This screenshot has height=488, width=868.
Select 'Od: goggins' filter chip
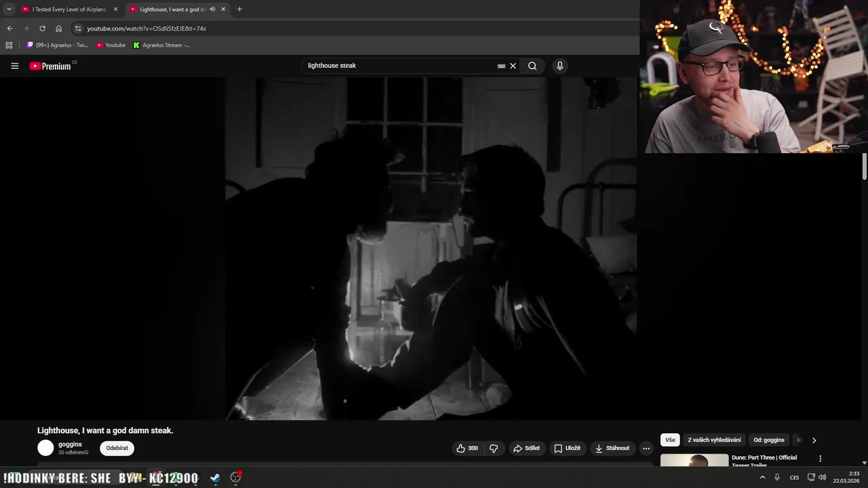(x=769, y=440)
